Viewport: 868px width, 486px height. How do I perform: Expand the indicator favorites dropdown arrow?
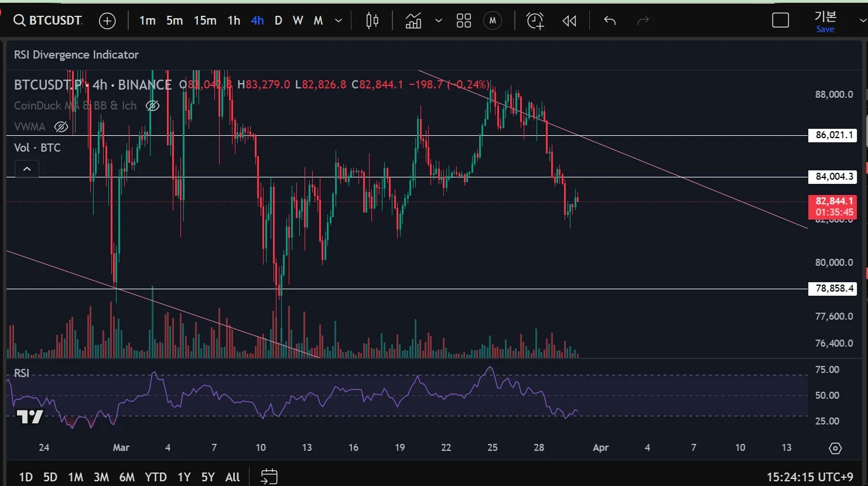tap(439, 21)
